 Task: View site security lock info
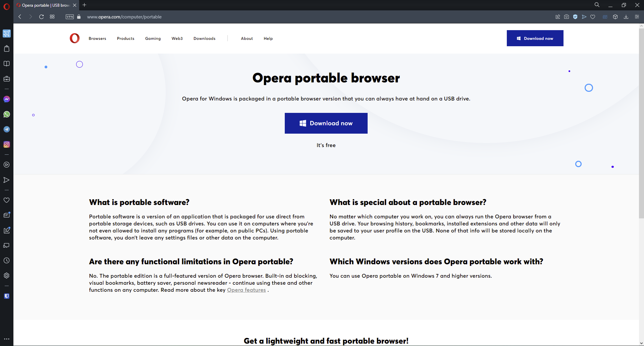pyautogui.click(x=79, y=17)
